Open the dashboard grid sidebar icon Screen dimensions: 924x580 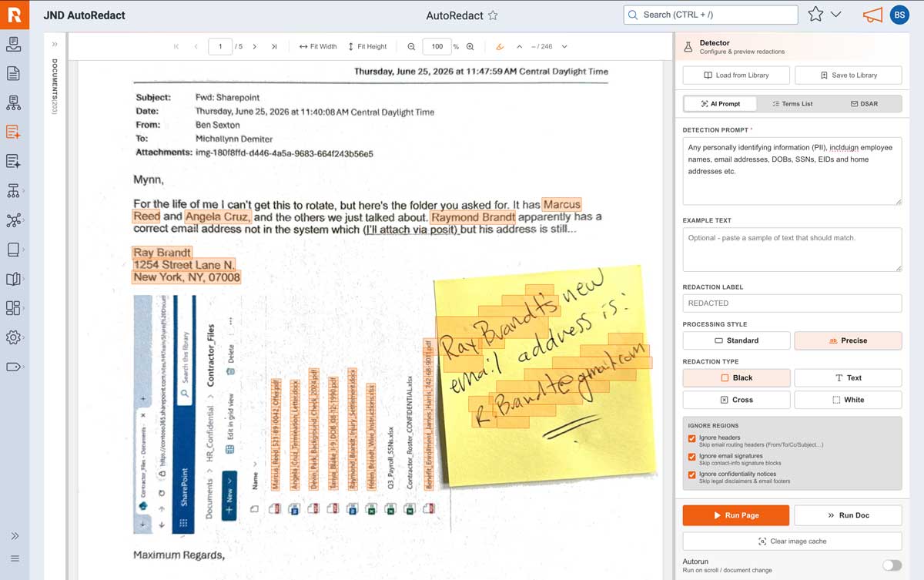[13, 308]
